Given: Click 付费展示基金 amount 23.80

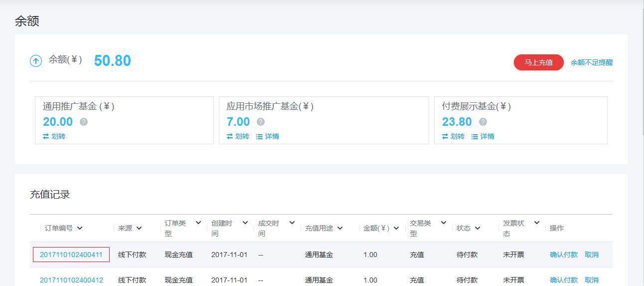Looking at the screenshot, I should pos(457,122).
